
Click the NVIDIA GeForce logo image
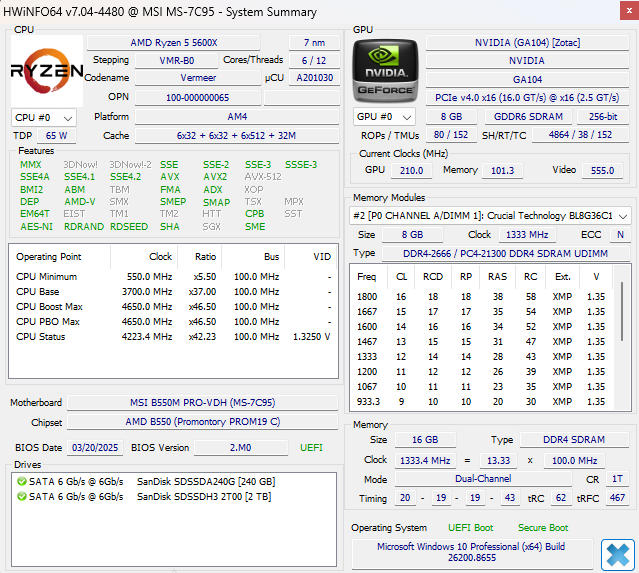tap(386, 71)
